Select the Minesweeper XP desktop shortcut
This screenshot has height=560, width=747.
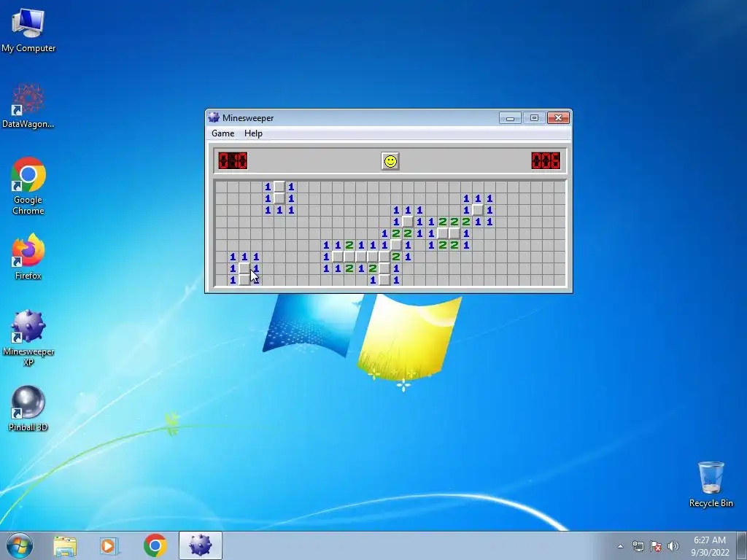tap(28, 338)
